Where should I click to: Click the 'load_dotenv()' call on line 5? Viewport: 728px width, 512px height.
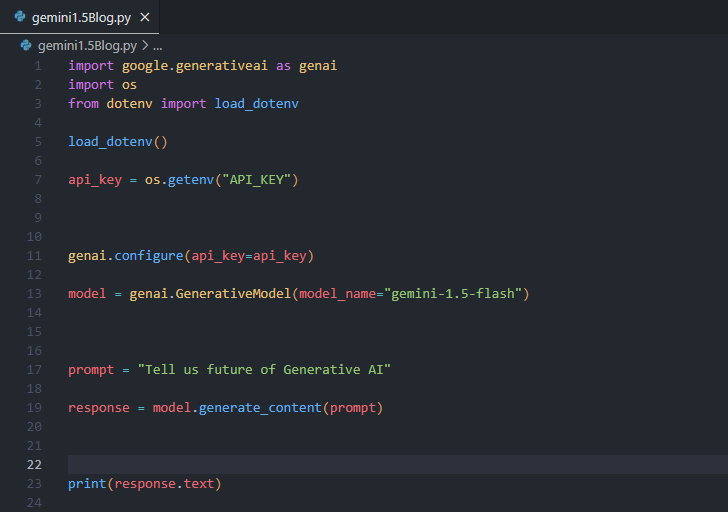[x=118, y=142]
